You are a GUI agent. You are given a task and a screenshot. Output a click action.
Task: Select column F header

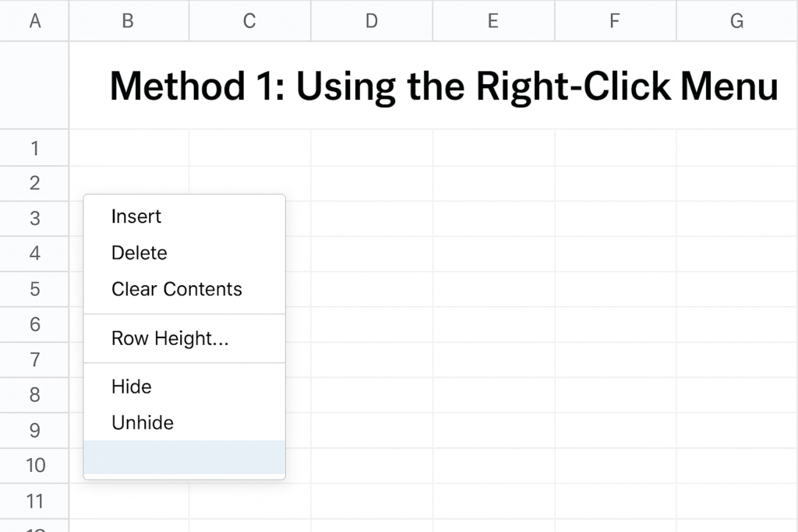pyautogui.click(x=616, y=21)
